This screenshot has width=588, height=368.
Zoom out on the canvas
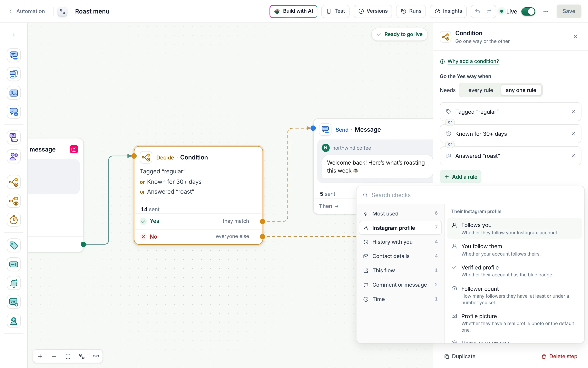pos(54,356)
